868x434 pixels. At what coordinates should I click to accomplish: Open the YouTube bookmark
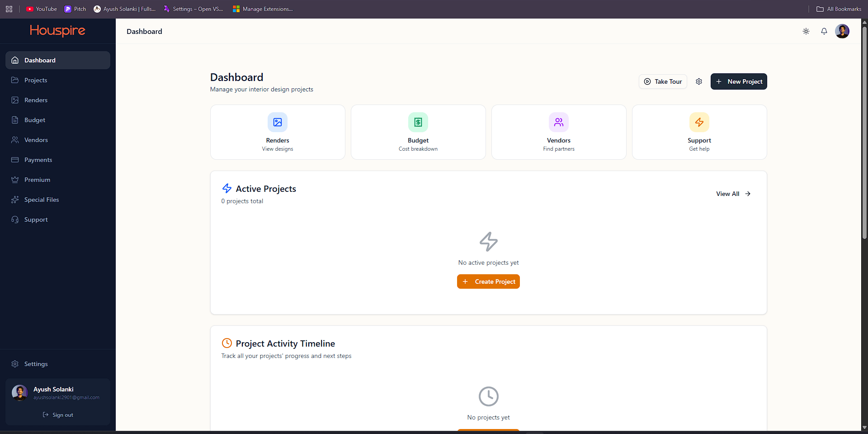(42, 9)
